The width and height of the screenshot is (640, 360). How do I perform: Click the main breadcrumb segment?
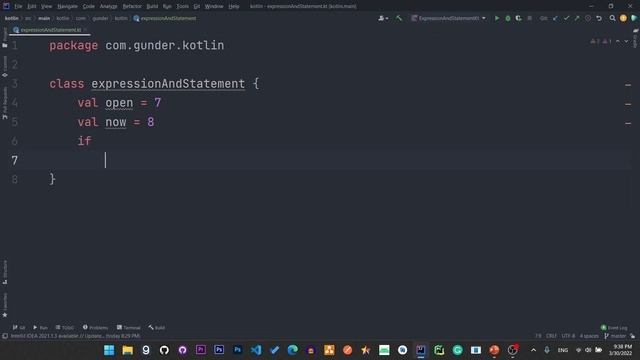click(x=44, y=18)
